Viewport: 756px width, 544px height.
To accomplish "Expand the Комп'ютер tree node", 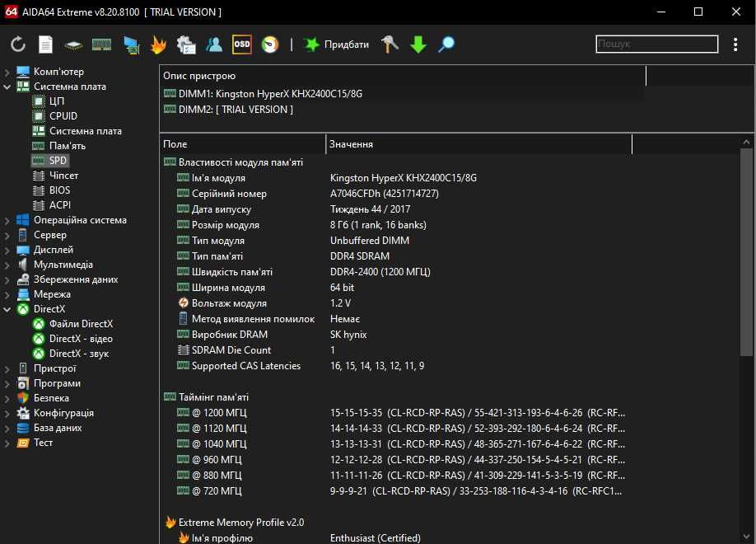I will 7,73.
